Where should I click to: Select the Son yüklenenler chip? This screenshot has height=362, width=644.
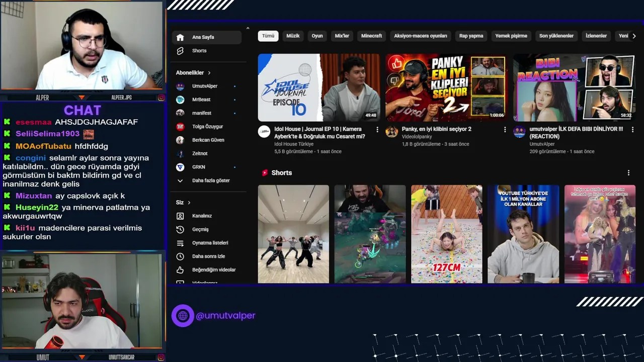point(556,36)
